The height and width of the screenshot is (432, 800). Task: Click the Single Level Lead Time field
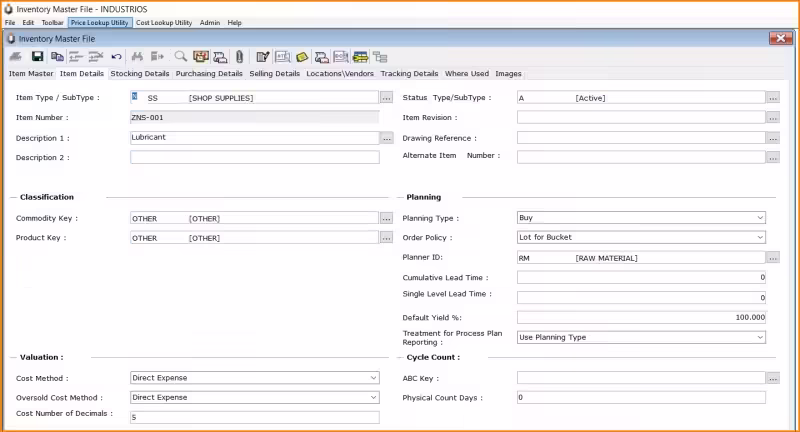[x=641, y=297]
